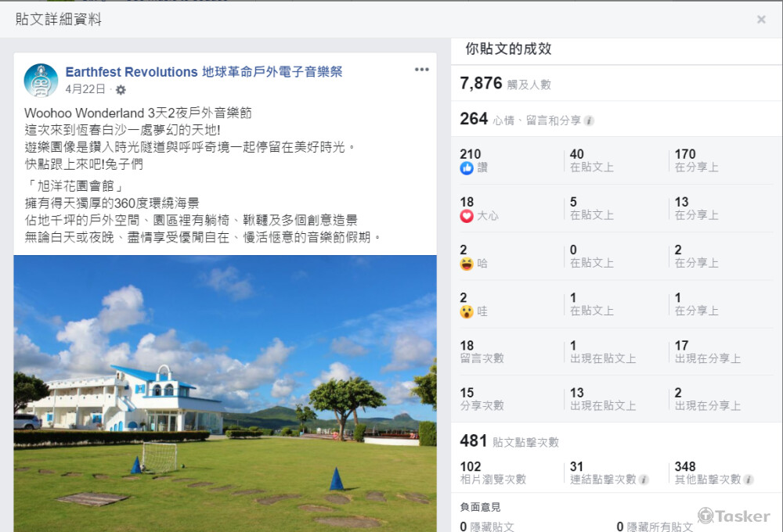
Task: Open the seaside resort lawn photo
Action: (226, 394)
